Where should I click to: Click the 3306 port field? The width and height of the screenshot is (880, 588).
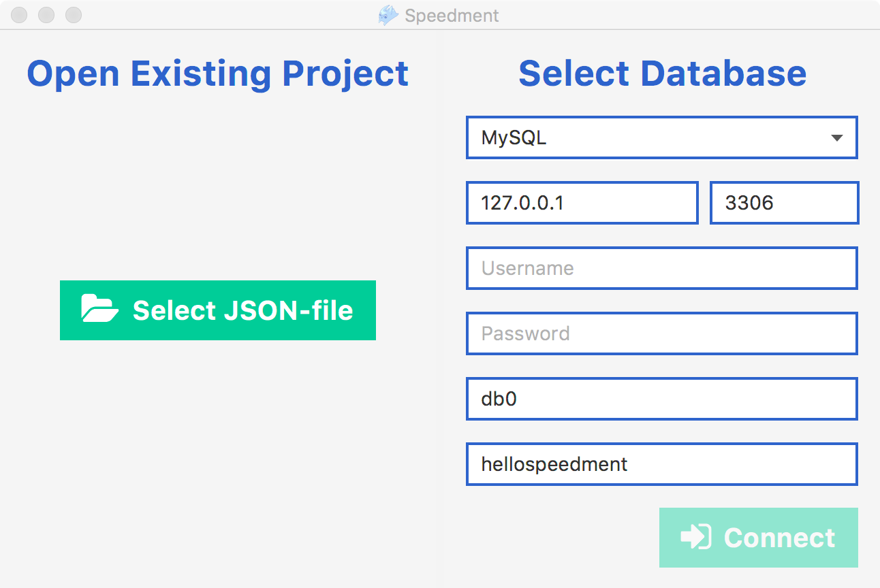click(784, 203)
